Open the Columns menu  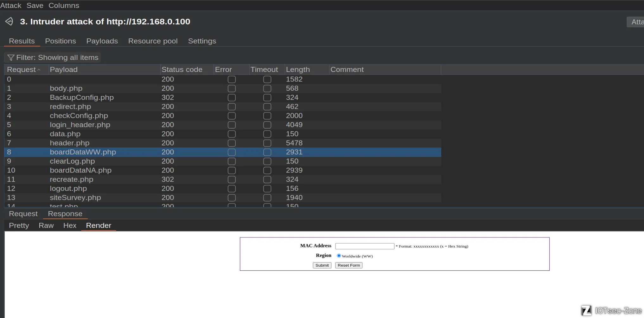(64, 5)
